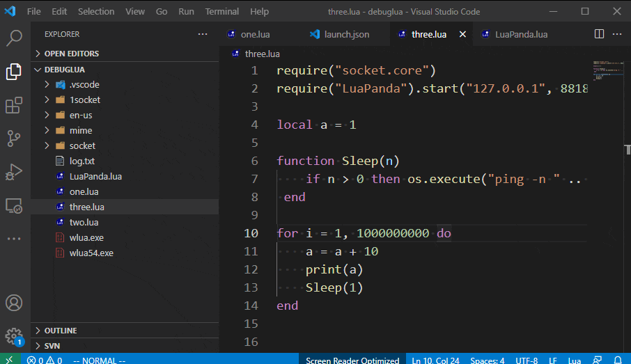Click the three.lua breadcrumb label
631x364 pixels.
(x=263, y=54)
